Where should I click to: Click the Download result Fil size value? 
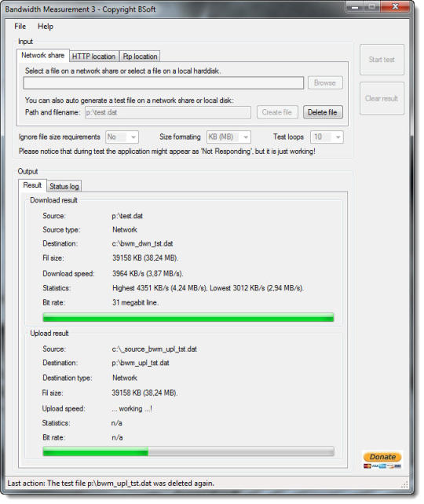click(145, 258)
